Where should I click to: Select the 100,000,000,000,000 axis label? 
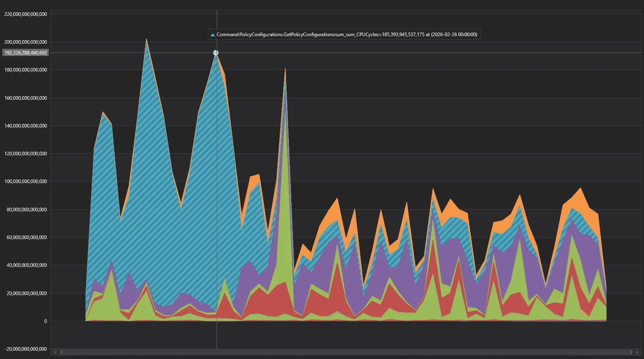pos(25,181)
